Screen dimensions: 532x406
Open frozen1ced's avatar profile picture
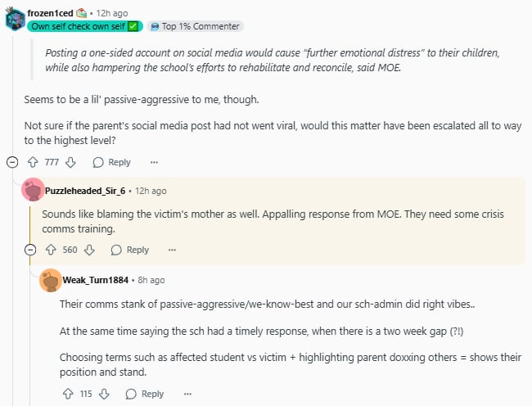pyautogui.click(x=16, y=19)
